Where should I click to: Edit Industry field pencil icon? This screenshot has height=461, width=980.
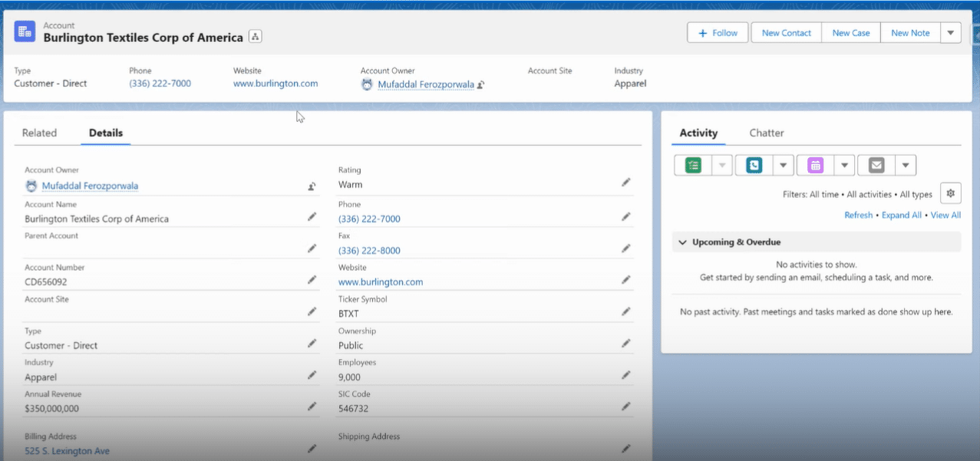point(312,375)
